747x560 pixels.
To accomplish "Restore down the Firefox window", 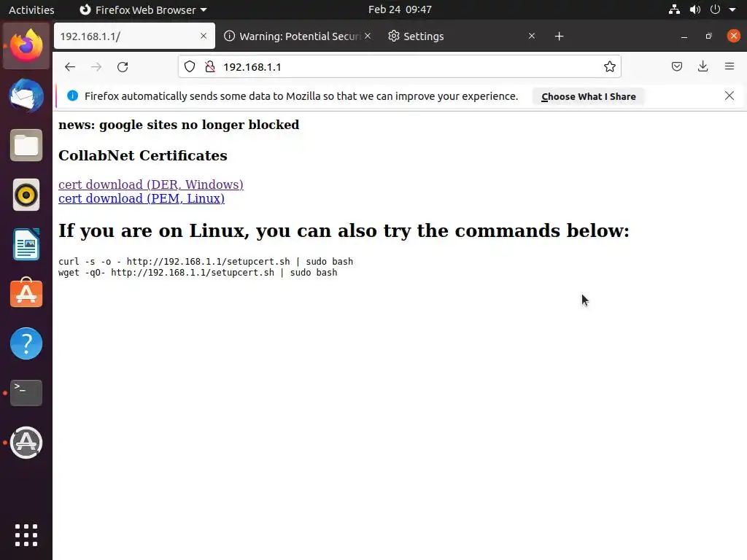I will pos(708,36).
